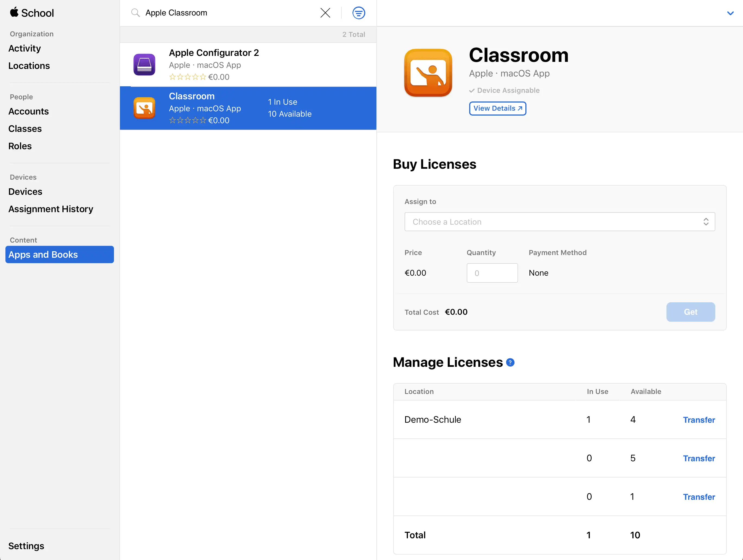Open the Manage Licenses help icon
Screen dimensions: 743x560
point(510,362)
